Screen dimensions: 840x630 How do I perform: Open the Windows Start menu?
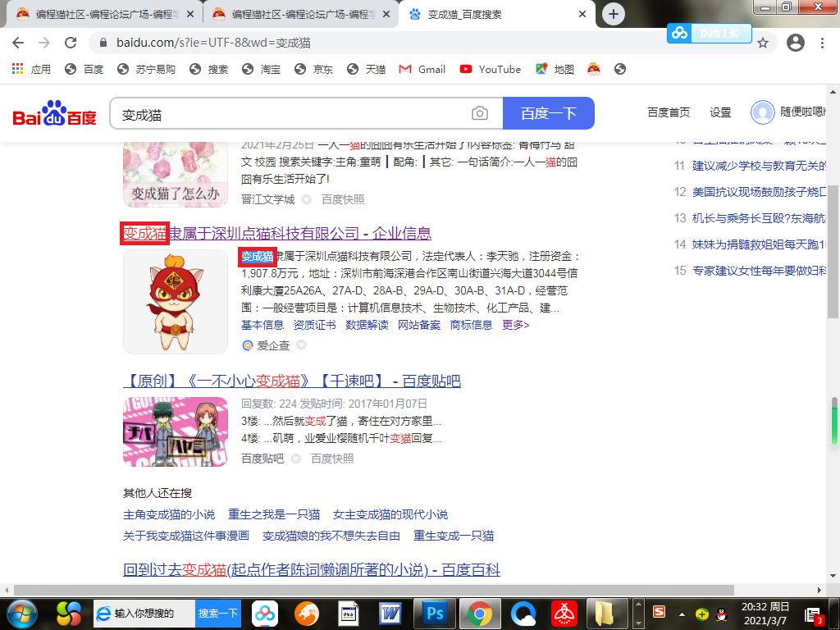(22, 614)
